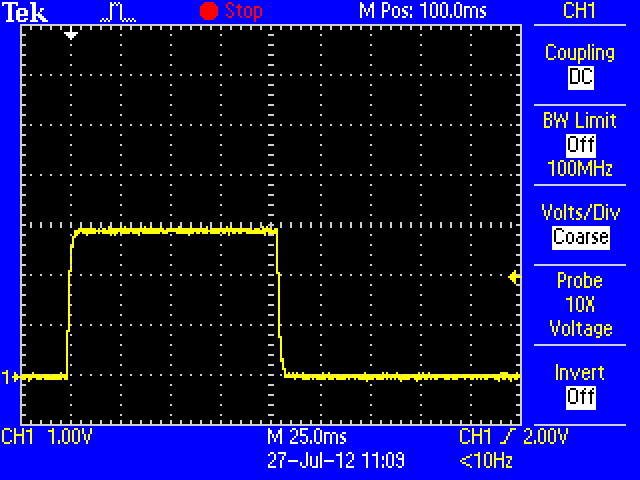Open the CH1 menu title
Image resolution: width=640 pixels, height=480 pixels.
click(x=579, y=11)
